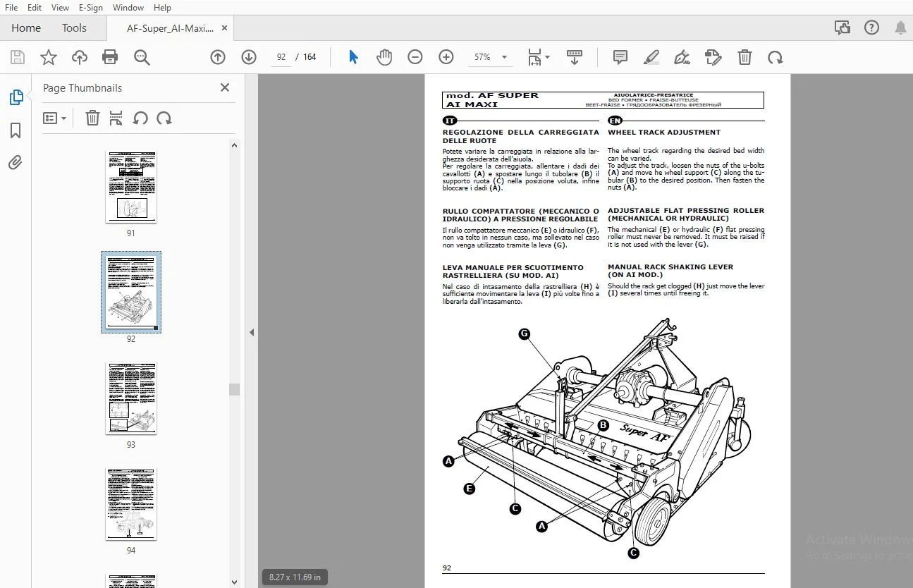Click the Save file icon
This screenshot has width=913, height=588.
[x=18, y=57]
